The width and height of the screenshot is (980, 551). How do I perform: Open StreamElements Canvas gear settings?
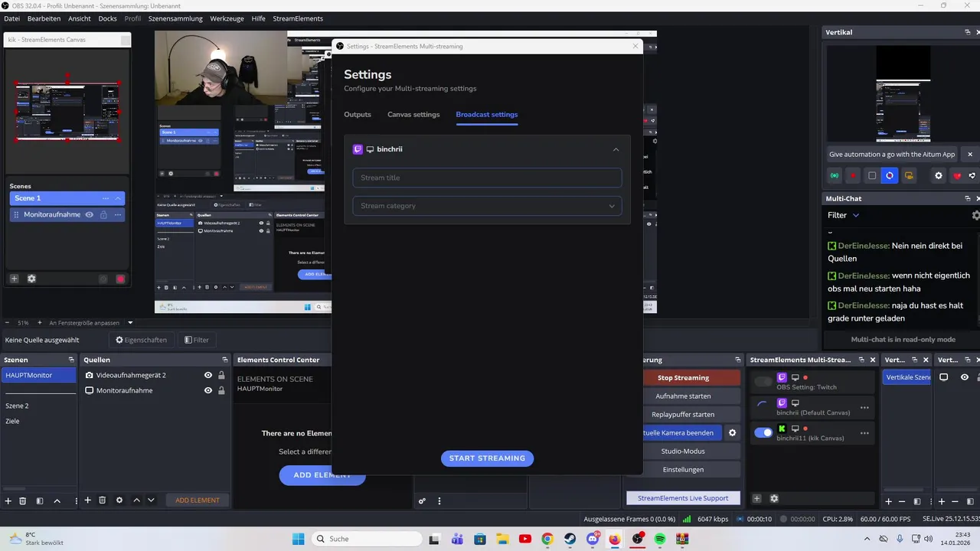click(31, 279)
